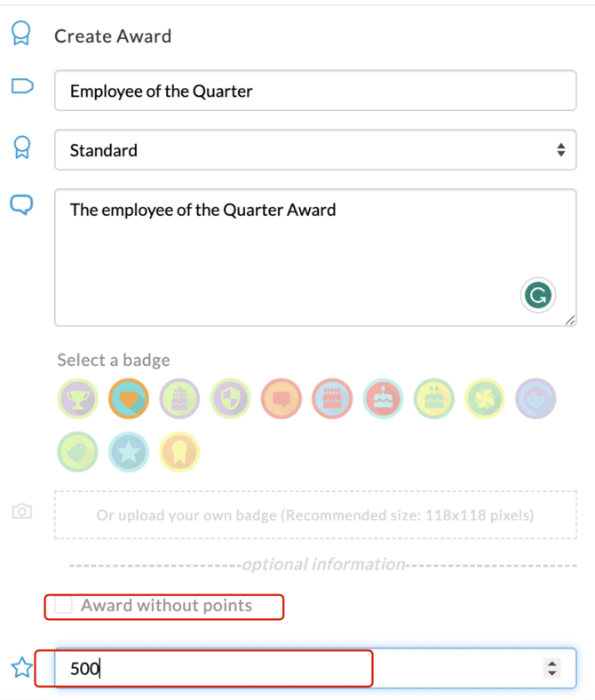Select the speech bubble badge
Viewport: 595px width, 700px height.
[x=282, y=399]
